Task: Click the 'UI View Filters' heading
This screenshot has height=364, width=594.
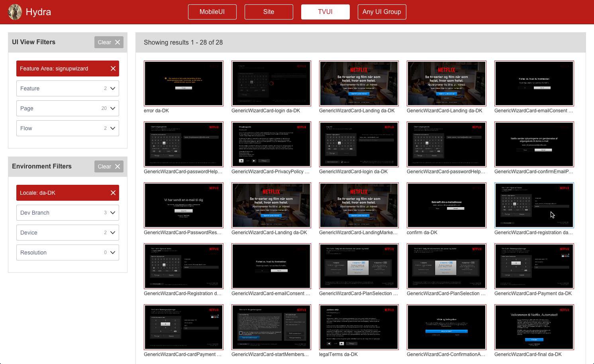Action: tap(34, 42)
